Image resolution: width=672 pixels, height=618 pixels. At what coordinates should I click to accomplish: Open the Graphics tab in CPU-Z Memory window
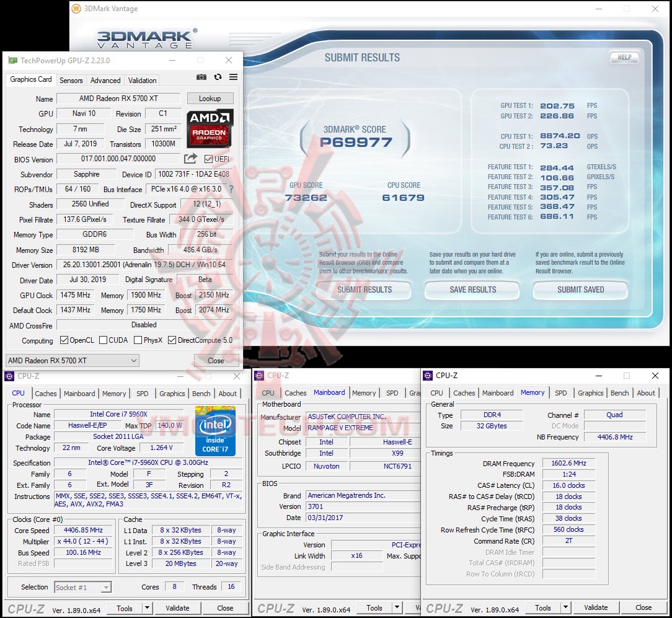[590, 393]
